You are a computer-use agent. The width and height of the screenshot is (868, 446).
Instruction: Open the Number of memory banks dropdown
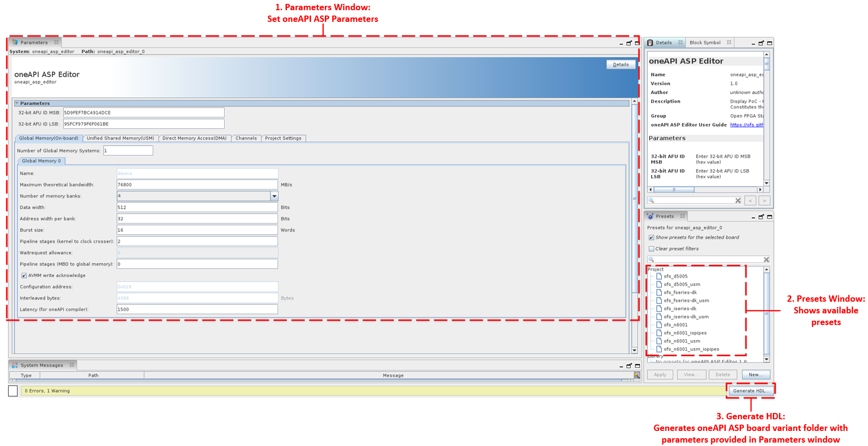[274, 196]
